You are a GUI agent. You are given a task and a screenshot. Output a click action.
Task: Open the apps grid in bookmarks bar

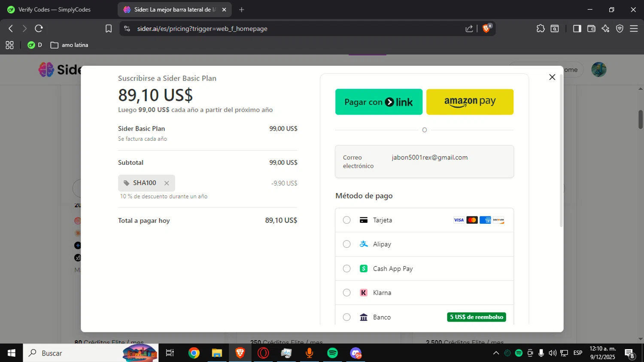(x=9, y=45)
